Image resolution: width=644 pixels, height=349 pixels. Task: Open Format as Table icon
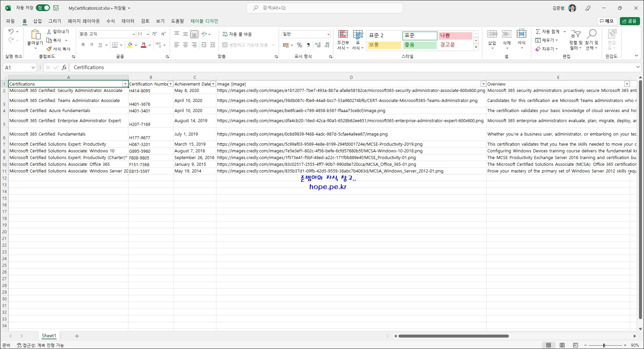[x=358, y=34]
